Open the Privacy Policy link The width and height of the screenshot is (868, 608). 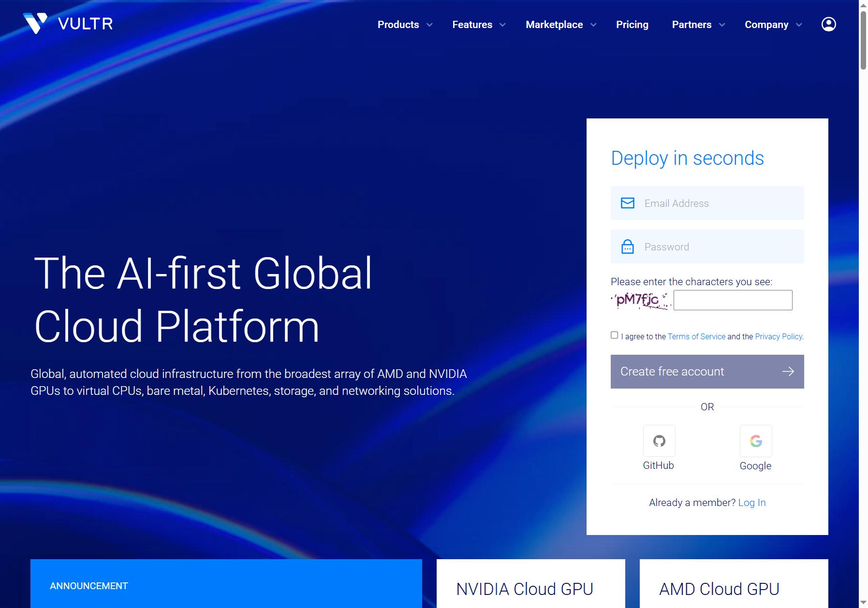[779, 336]
